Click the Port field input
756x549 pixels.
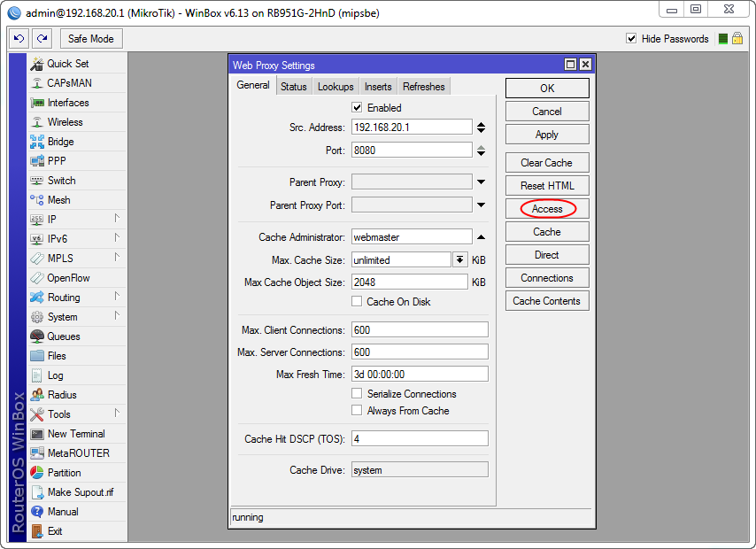412,150
